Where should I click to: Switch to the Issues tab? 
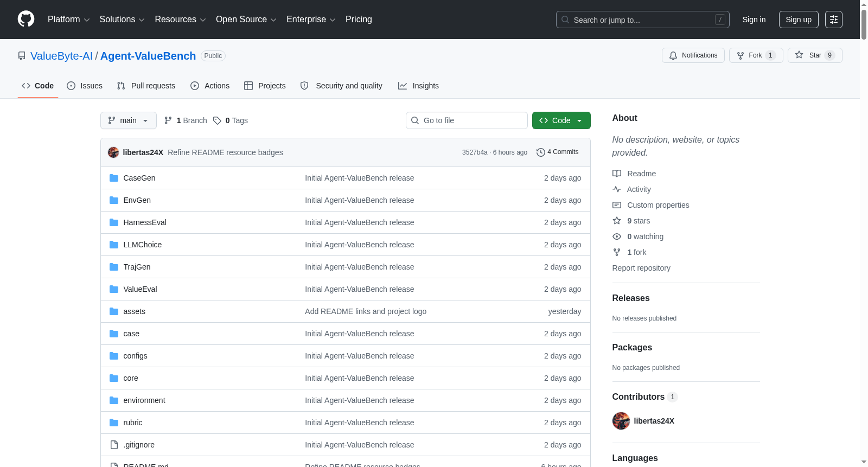coord(85,86)
